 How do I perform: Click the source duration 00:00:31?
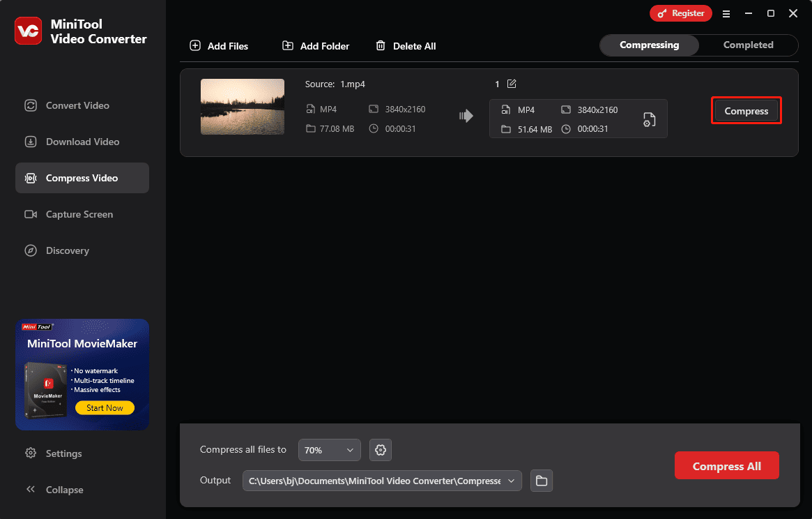(400, 128)
